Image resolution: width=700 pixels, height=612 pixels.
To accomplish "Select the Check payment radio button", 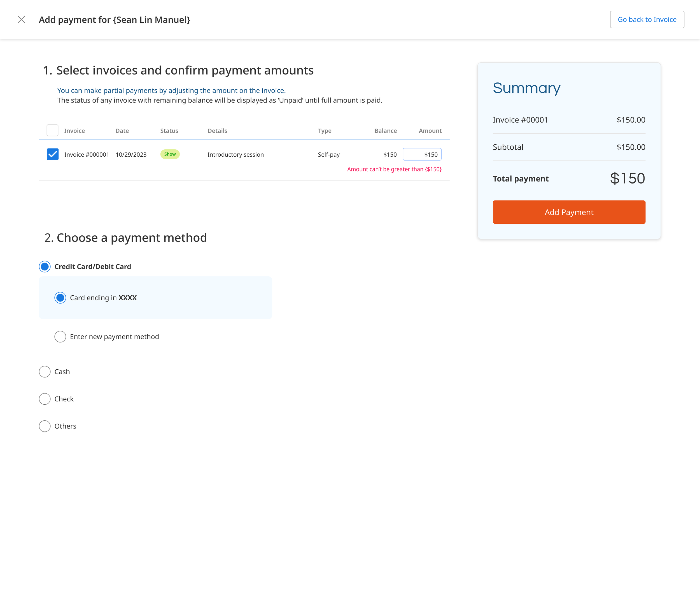I will [45, 399].
